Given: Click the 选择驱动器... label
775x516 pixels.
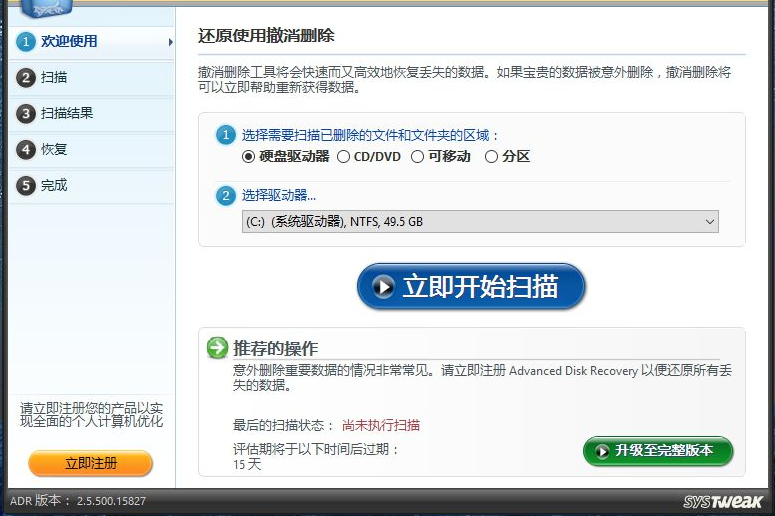Looking at the screenshot, I should coord(279,195).
